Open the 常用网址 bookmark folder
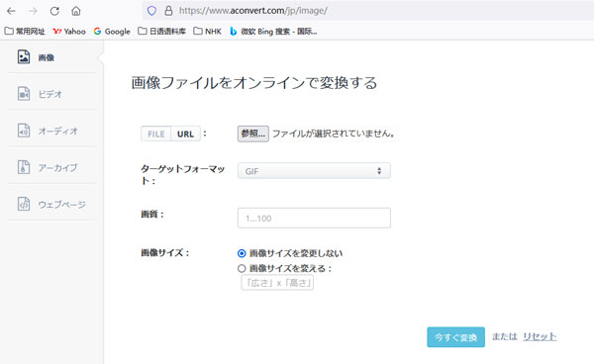Viewport: 594px width, 364px height. point(25,32)
